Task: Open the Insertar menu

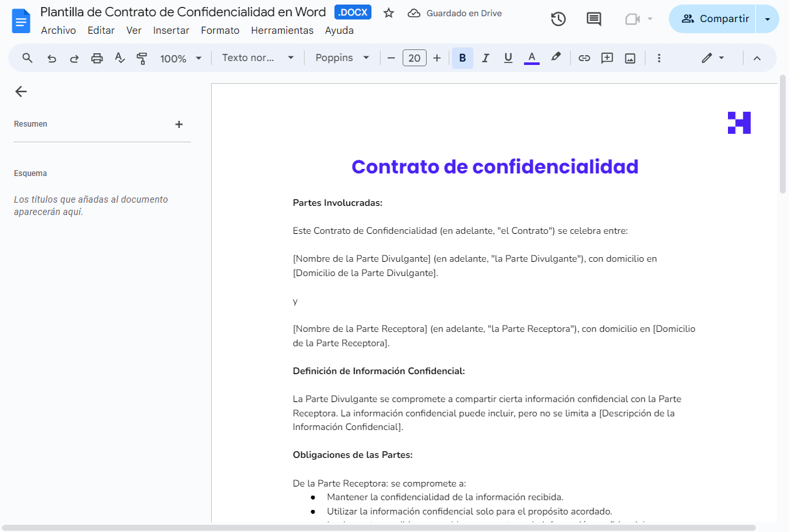Action: [x=171, y=30]
